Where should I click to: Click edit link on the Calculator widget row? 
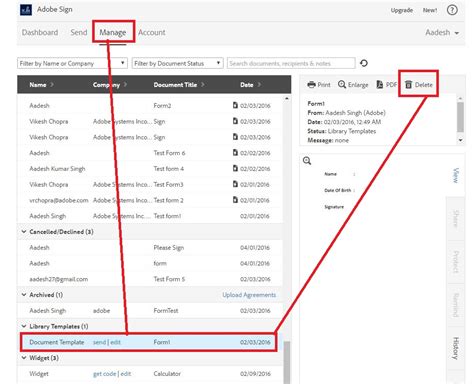[x=126, y=374]
